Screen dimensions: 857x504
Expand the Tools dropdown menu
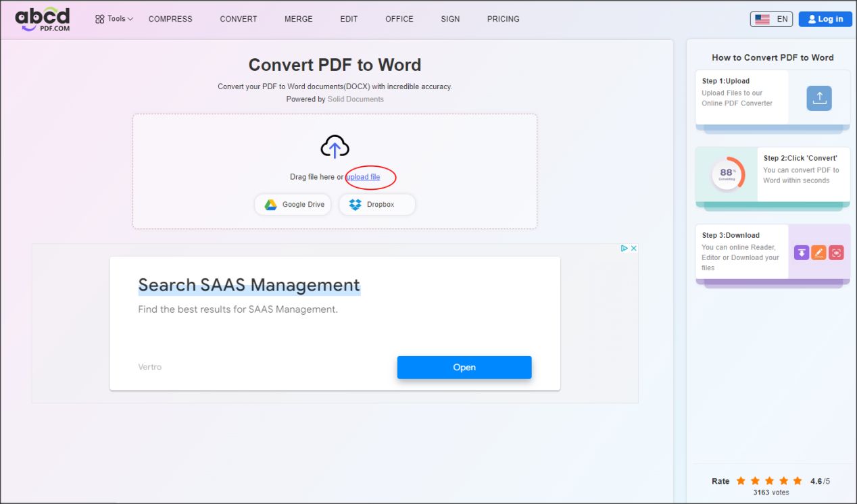[x=114, y=19]
